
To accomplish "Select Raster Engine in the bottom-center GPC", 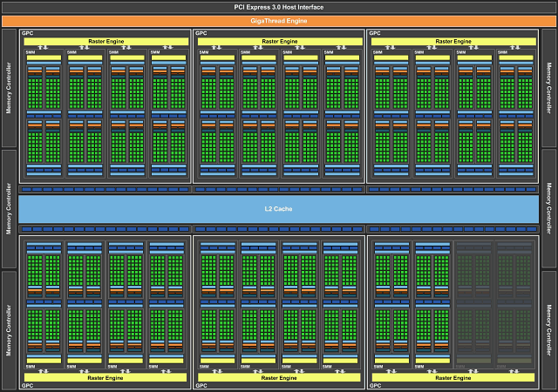I will (279, 377).
